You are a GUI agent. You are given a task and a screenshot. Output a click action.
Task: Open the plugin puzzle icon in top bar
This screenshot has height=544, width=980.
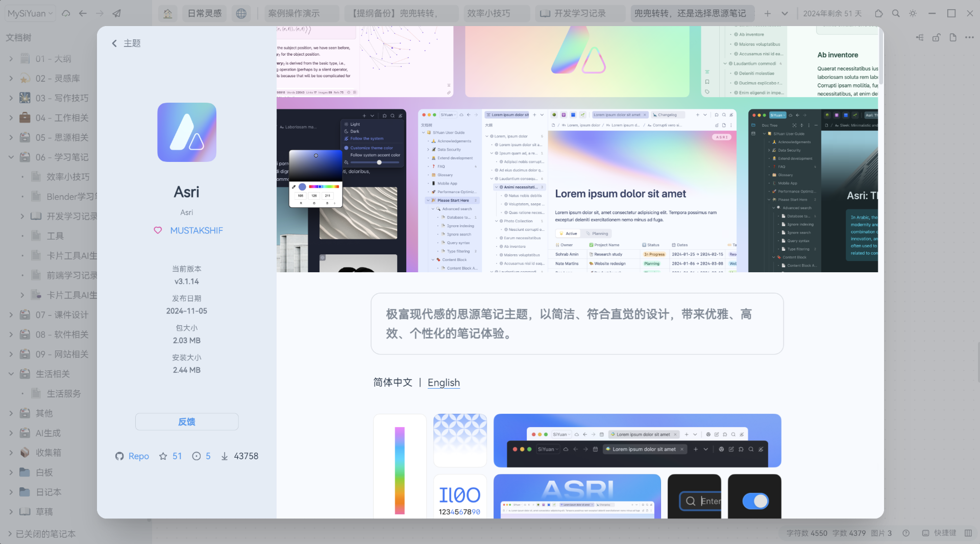tap(878, 13)
